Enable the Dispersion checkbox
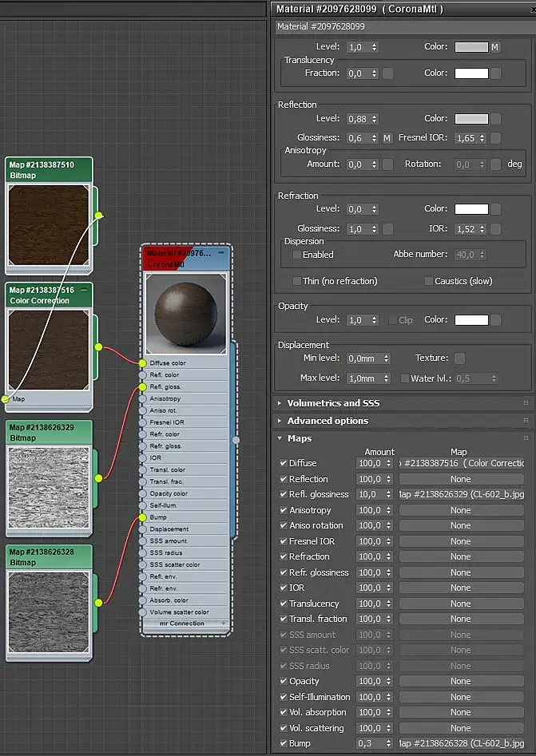The image size is (536, 756). pyautogui.click(x=297, y=255)
